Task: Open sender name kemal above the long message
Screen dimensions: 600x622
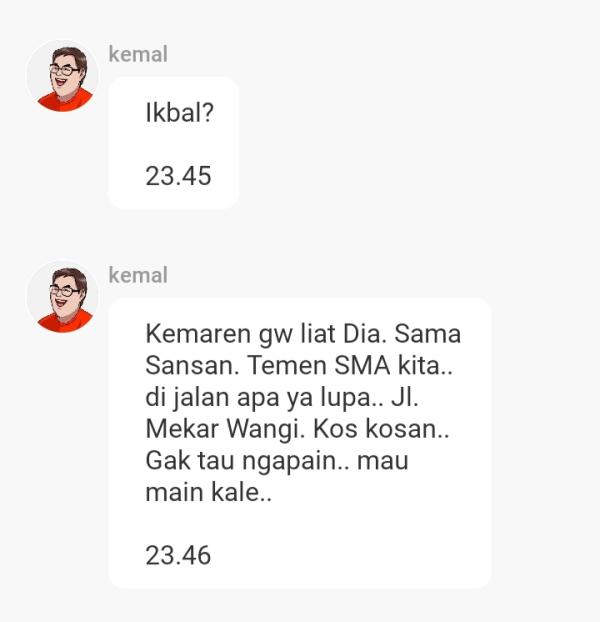Action: (x=138, y=275)
